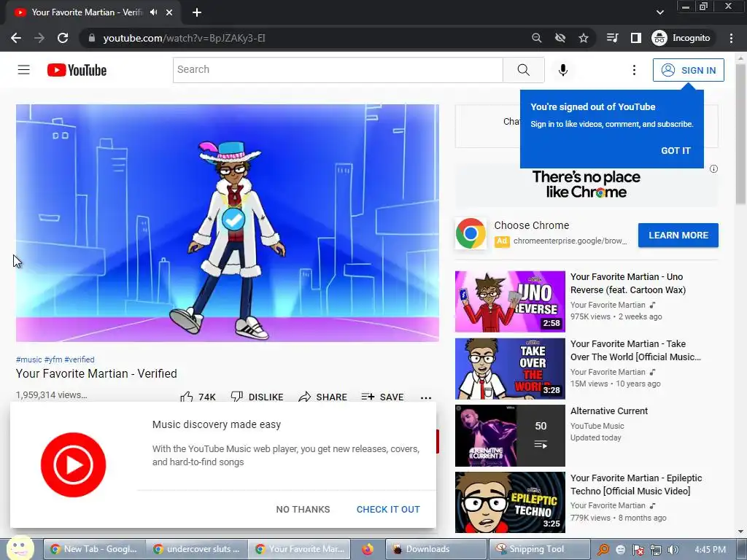Image resolution: width=747 pixels, height=560 pixels.
Task: Go to the YouTube home logo
Action: (x=77, y=70)
